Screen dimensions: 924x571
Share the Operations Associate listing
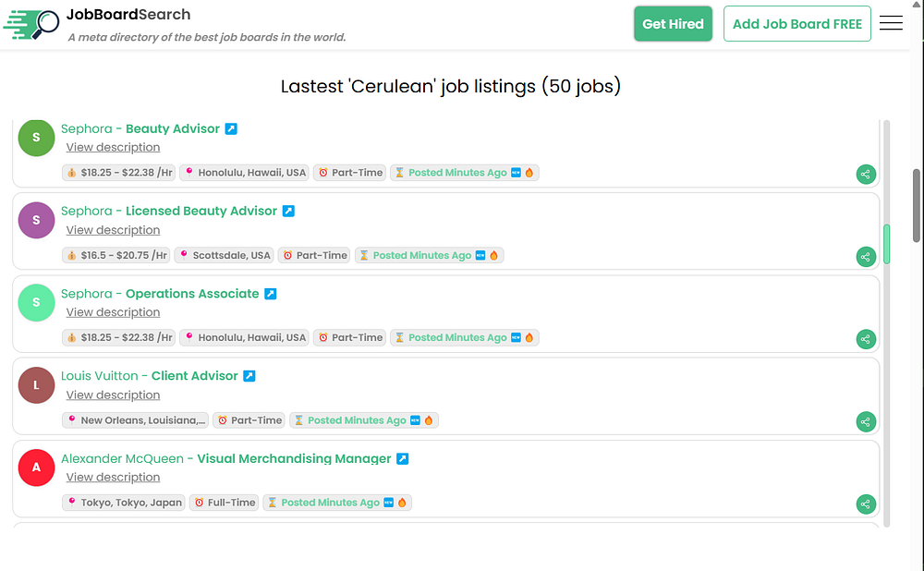(866, 339)
